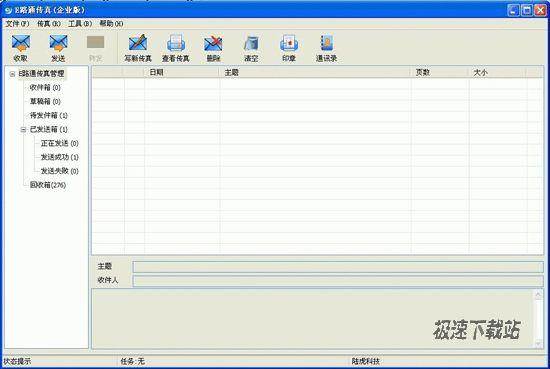Select 发送成功 in the folder tree
Image resolution: width=550 pixels, height=369 pixels.
(60, 157)
